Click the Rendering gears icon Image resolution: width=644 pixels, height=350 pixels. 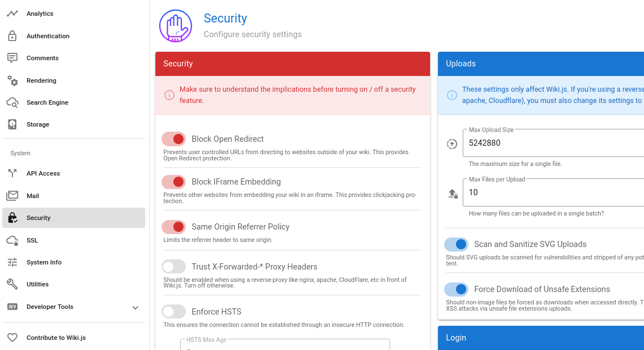click(x=12, y=80)
